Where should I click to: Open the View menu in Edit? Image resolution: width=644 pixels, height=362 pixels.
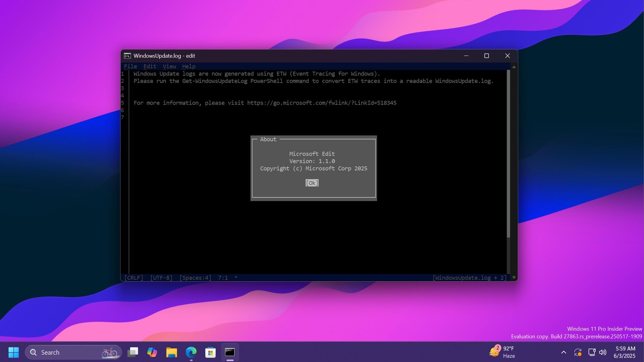(x=169, y=66)
